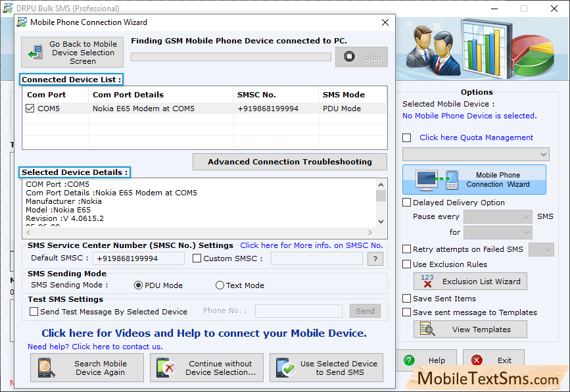This screenshot has height=392, width=570.
Task: Enable Delayed Delivery Option checkbox
Action: coord(407,202)
